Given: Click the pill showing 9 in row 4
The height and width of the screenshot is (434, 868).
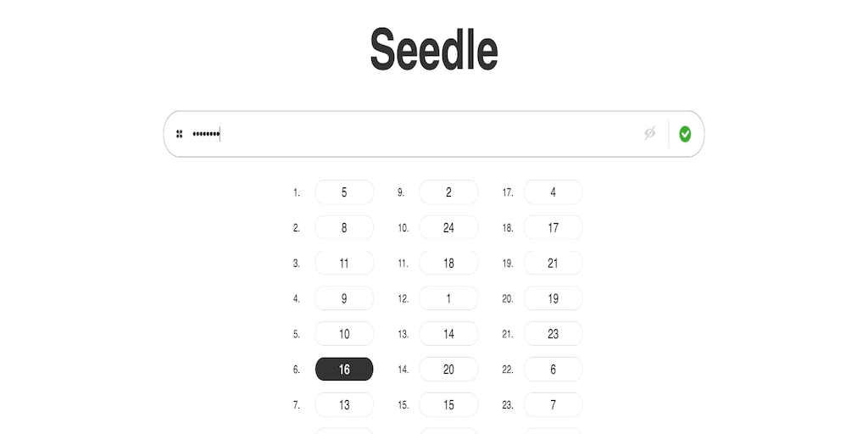Looking at the screenshot, I should [344, 298].
